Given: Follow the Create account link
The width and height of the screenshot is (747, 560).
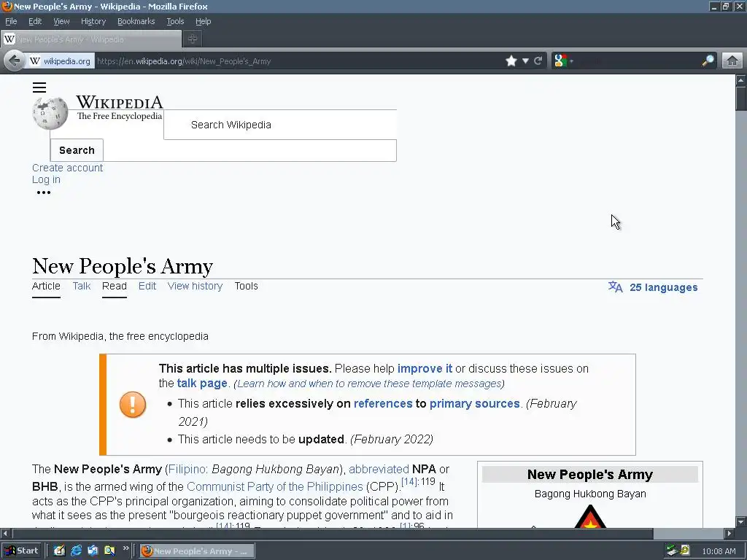Looking at the screenshot, I should pos(67,168).
